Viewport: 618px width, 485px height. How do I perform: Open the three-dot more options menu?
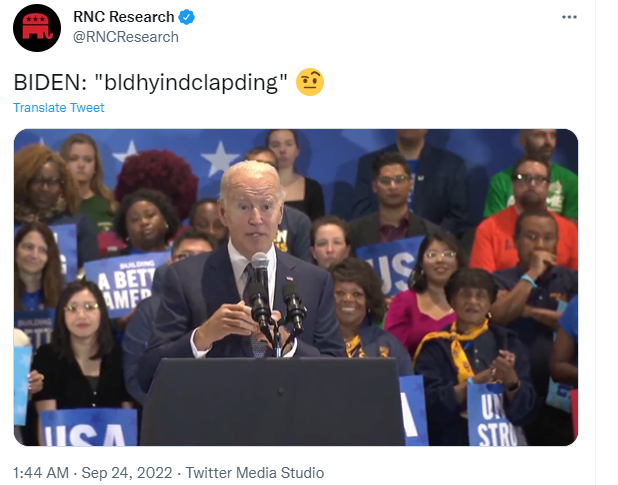tap(569, 17)
